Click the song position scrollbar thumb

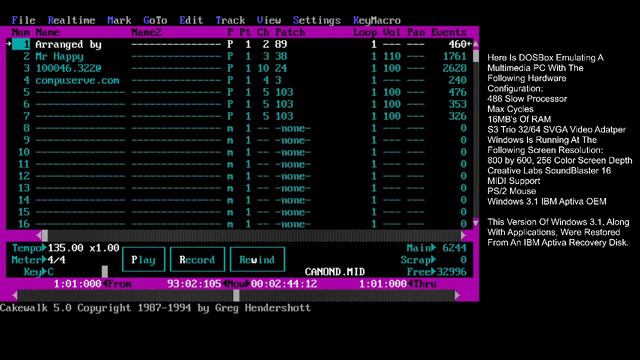click(236, 295)
